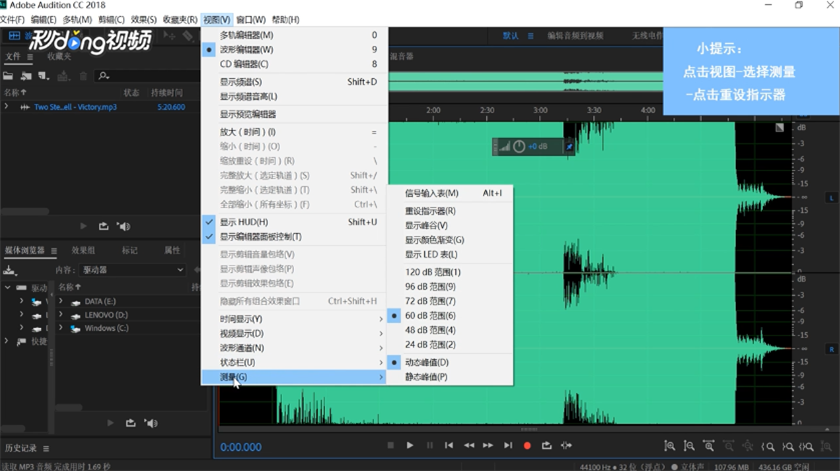The width and height of the screenshot is (840, 471).
Task: Click the transport Stop button
Action: tap(391, 445)
